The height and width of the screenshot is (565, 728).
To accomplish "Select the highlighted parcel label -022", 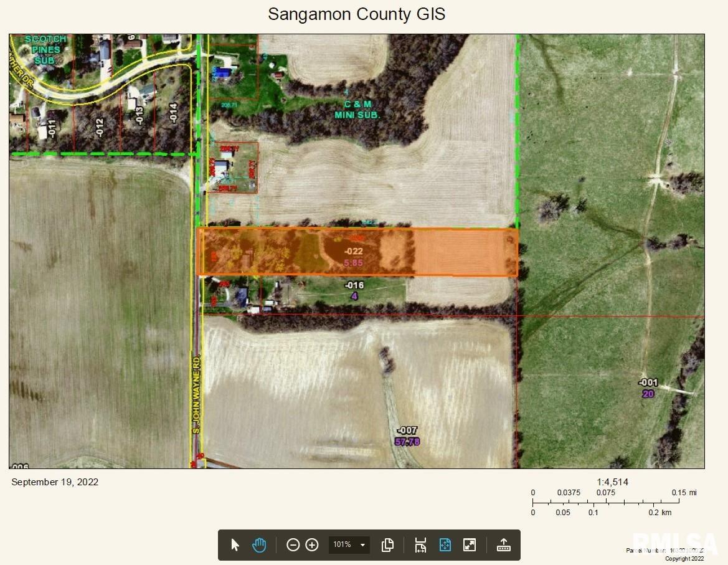I will [353, 251].
